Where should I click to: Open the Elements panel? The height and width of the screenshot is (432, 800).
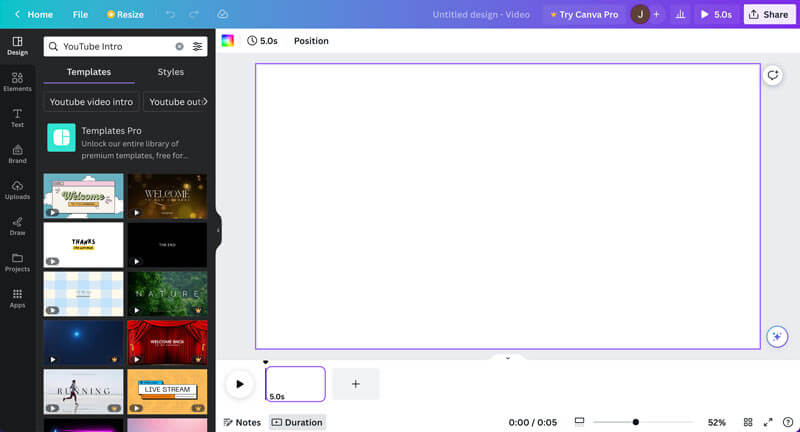[x=17, y=82]
